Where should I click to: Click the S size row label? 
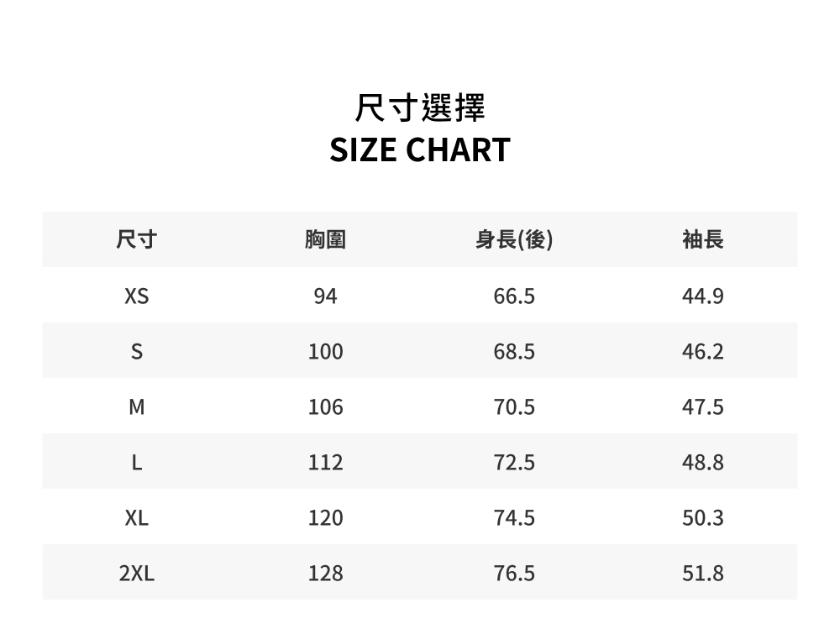click(137, 352)
